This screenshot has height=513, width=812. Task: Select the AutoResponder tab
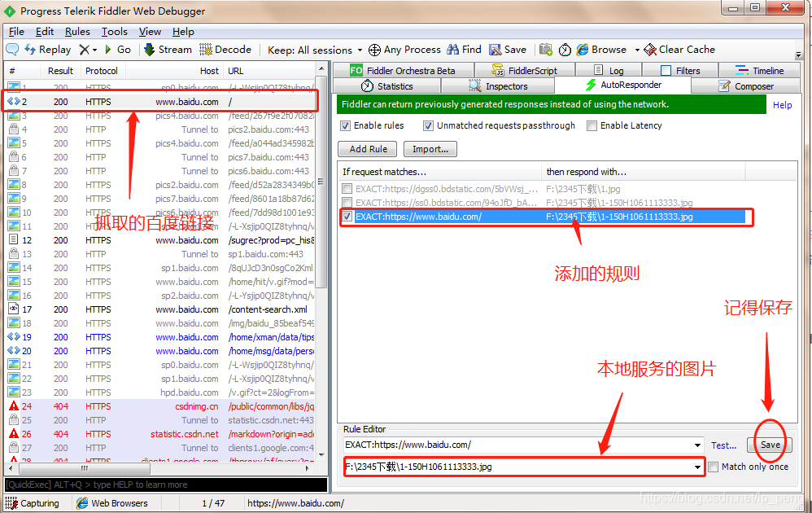623,85
